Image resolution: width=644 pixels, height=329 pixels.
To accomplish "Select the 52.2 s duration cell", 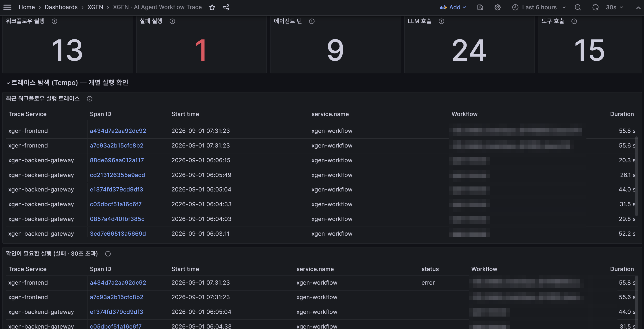I will click(x=627, y=234).
